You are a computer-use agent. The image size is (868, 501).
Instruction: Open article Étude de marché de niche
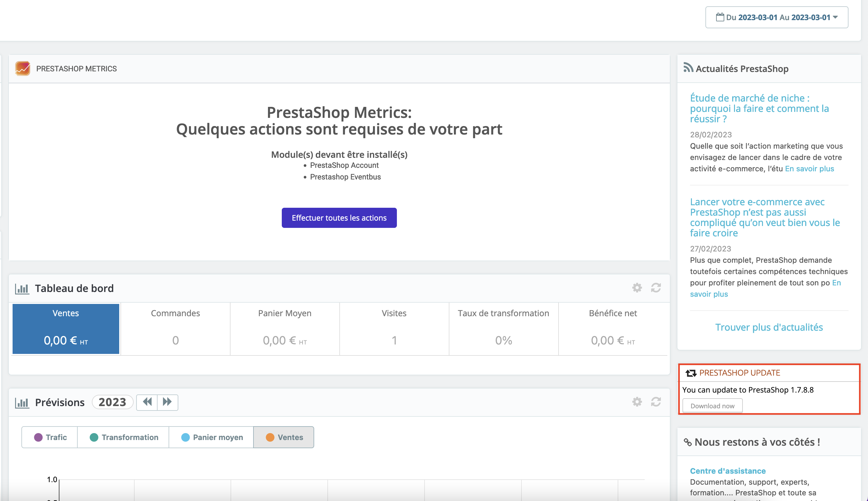click(759, 108)
